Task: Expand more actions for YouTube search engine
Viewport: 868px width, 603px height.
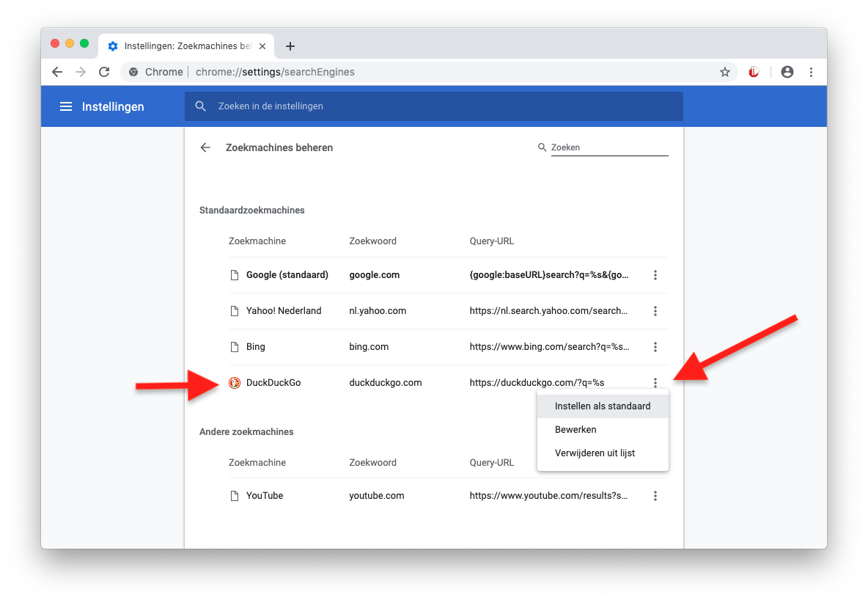Action: coord(655,496)
